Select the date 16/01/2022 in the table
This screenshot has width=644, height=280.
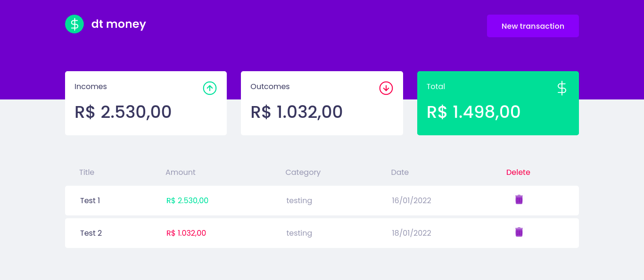pos(411,200)
